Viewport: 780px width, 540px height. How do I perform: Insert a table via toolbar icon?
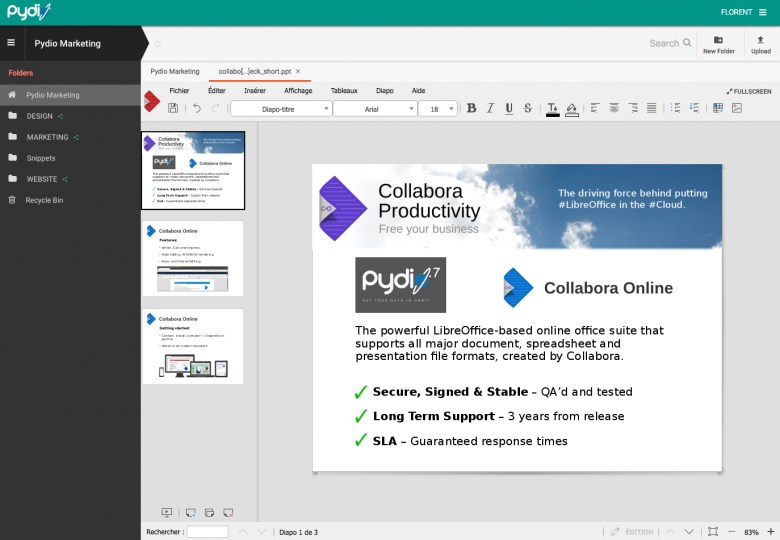717,108
